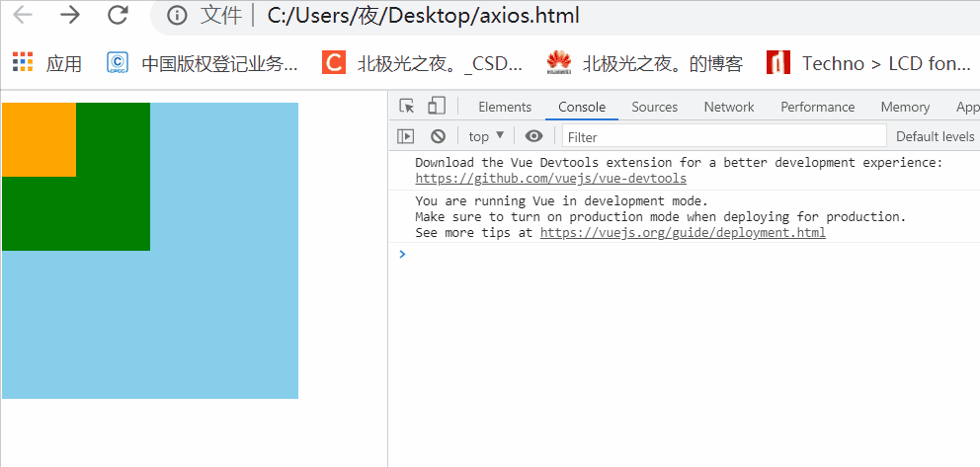Viewport: 980px width, 467px height.
Task: Switch to the Network tab
Action: pyautogui.click(x=729, y=107)
